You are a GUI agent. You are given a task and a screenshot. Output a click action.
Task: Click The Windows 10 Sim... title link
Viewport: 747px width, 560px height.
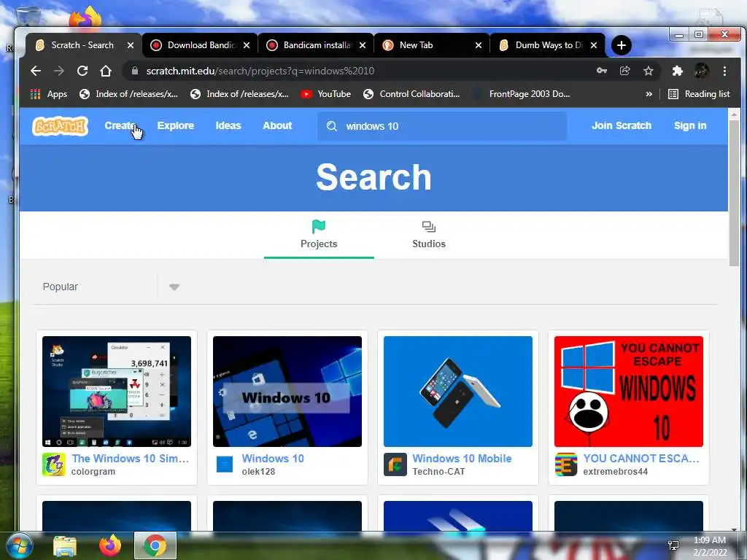(x=130, y=459)
